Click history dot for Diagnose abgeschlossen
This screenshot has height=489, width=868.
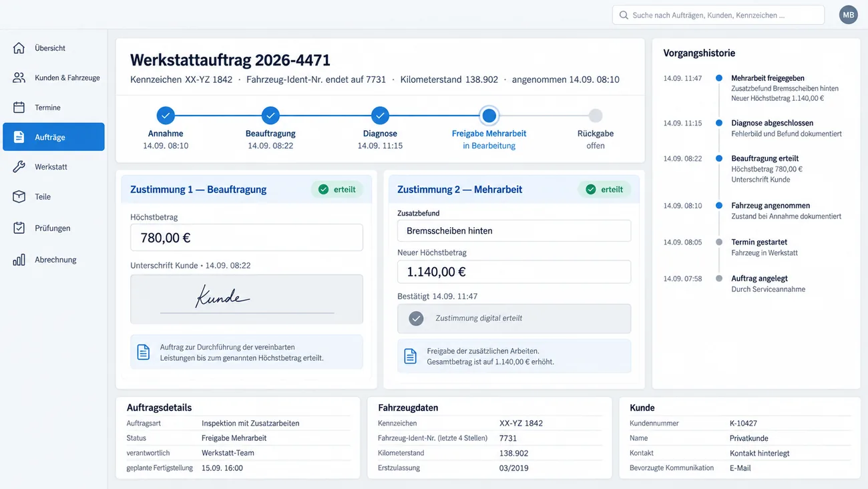(719, 123)
